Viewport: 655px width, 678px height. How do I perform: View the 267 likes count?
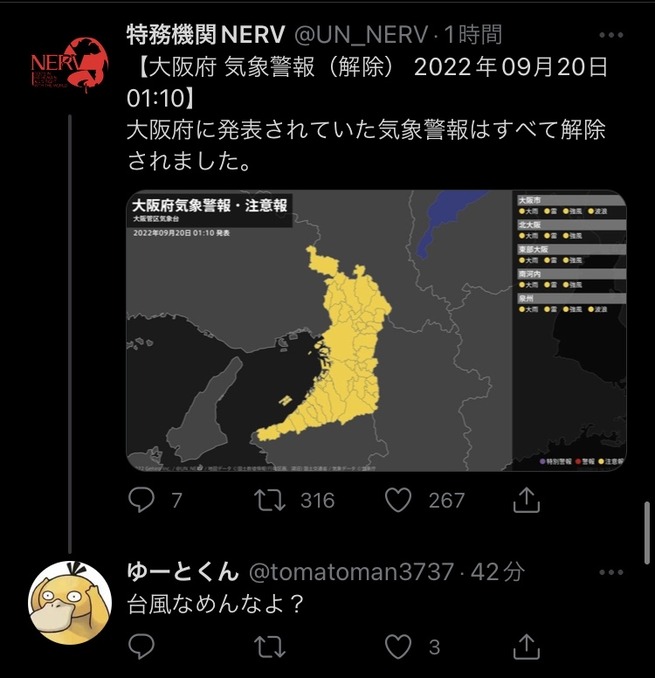(447, 501)
